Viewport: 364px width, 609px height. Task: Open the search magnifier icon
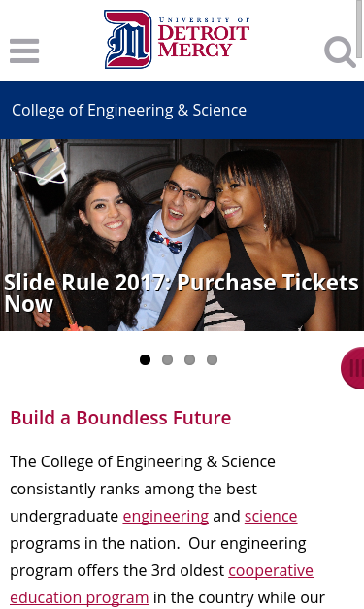(340, 51)
